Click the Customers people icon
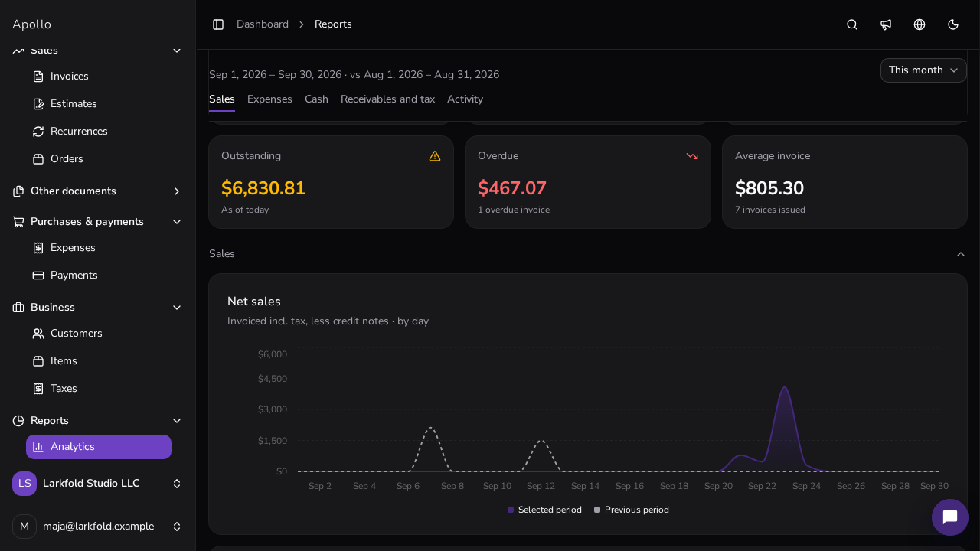This screenshot has width=980, height=551. point(38,334)
